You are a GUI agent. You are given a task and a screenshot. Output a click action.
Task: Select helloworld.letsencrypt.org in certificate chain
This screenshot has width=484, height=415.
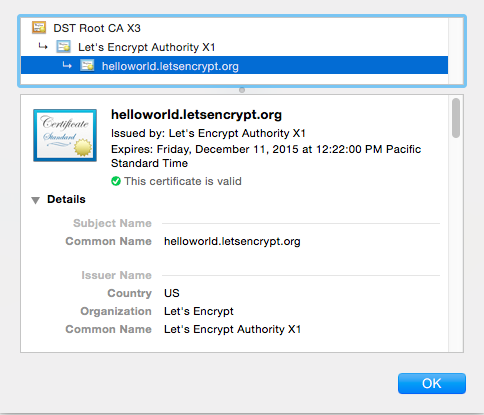click(x=234, y=65)
